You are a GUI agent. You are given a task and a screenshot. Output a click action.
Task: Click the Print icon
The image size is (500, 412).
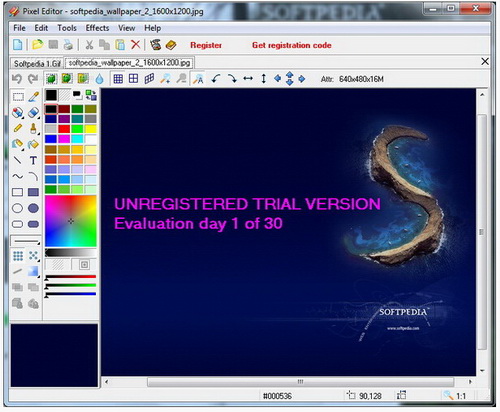coord(68,45)
